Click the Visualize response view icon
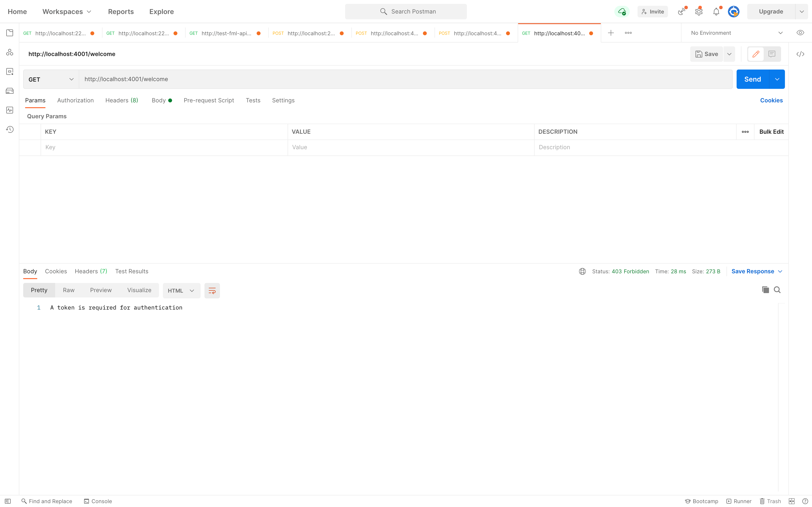This screenshot has height=507, width=812. pos(139,290)
